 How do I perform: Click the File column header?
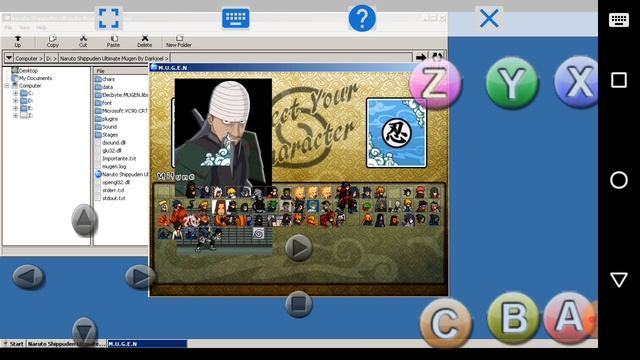121,71
